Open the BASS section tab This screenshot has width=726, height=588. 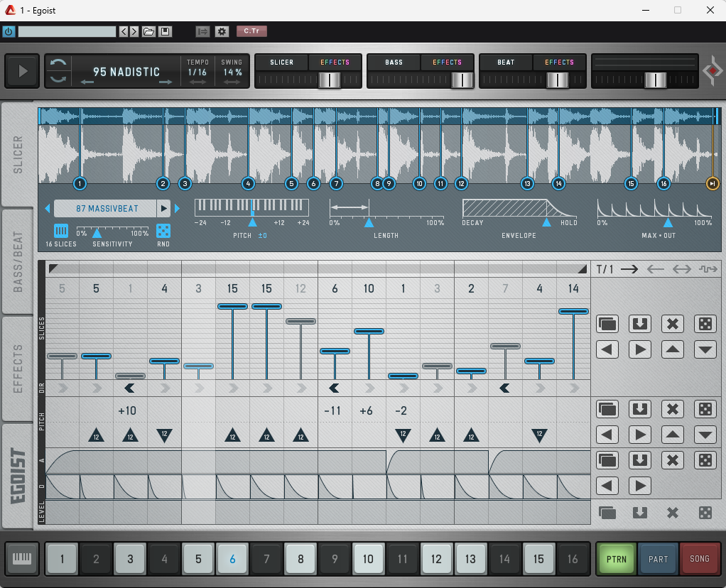tap(394, 62)
